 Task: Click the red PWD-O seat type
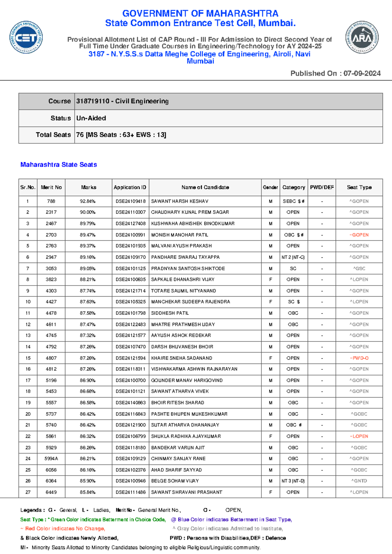tap(359, 358)
